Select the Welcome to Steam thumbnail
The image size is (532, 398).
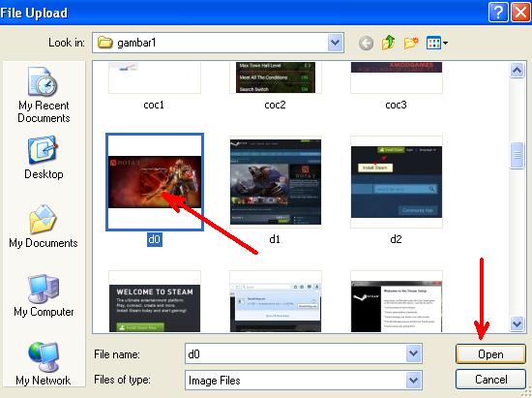pos(155,301)
